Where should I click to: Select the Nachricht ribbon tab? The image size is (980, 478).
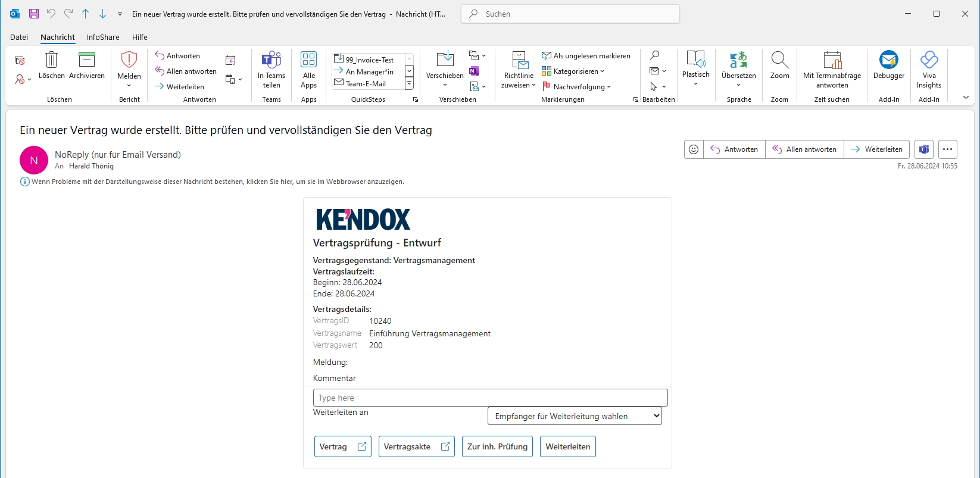click(58, 37)
